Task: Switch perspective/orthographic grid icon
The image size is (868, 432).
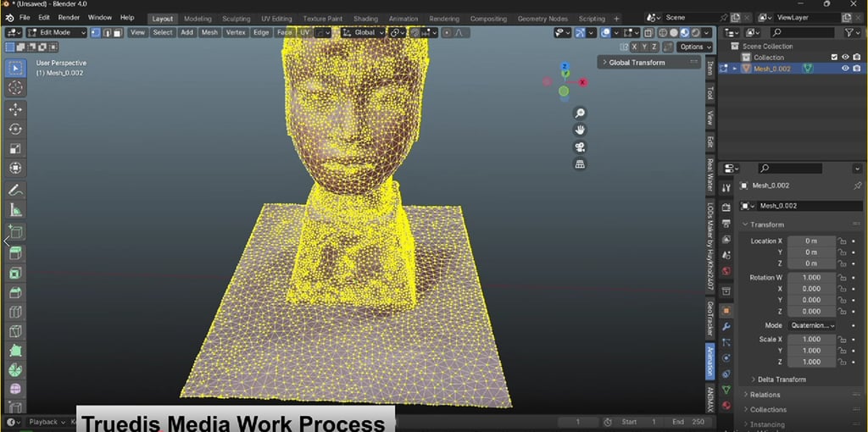Action: (x=580, y=164)
